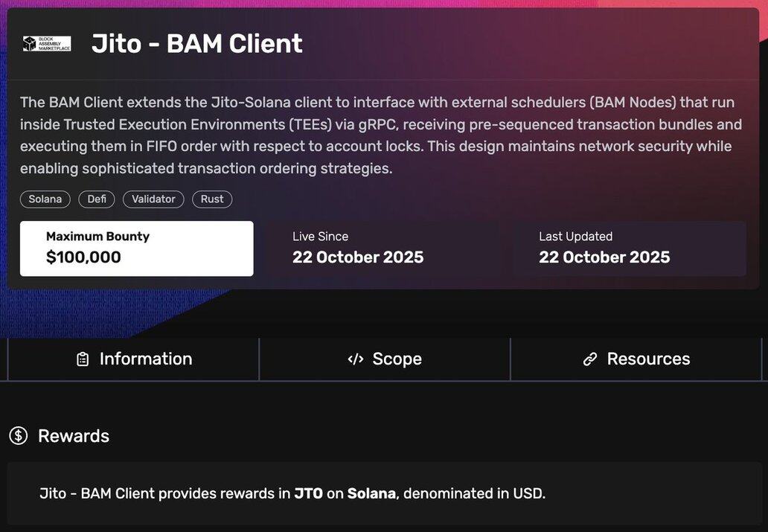Click the code brackets icon beside Scope
The width and height of the screenshot is (768, 532).
coord(356,359)
